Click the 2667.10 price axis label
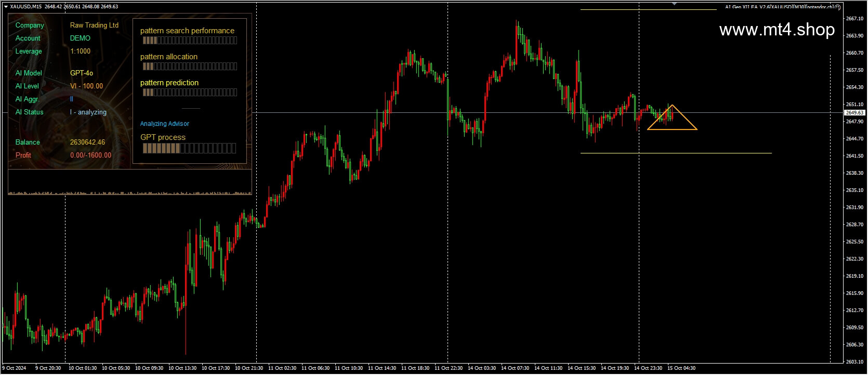 point(854,19)
